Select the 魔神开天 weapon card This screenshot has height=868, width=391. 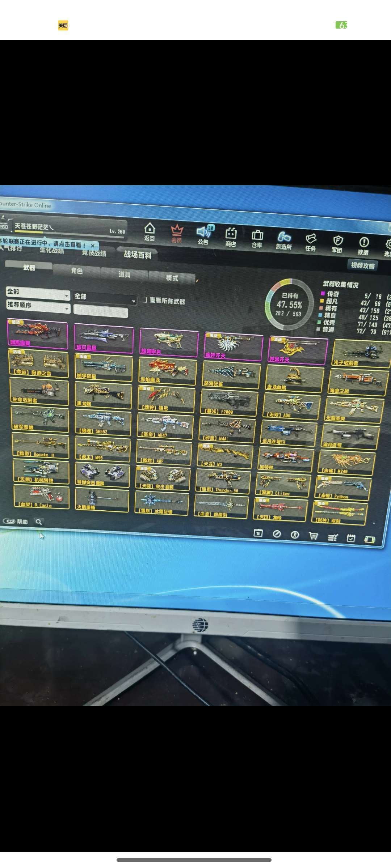point(233,346)
